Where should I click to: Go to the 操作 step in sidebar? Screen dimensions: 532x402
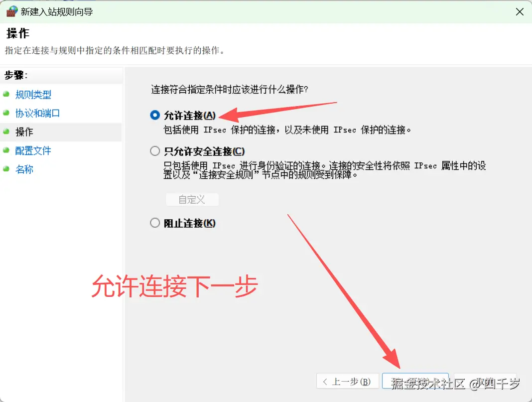[x=24, y=132]
